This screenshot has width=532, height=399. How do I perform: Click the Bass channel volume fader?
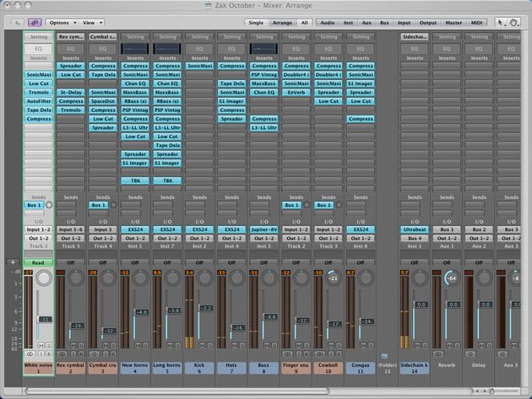(x=269, y=317)
